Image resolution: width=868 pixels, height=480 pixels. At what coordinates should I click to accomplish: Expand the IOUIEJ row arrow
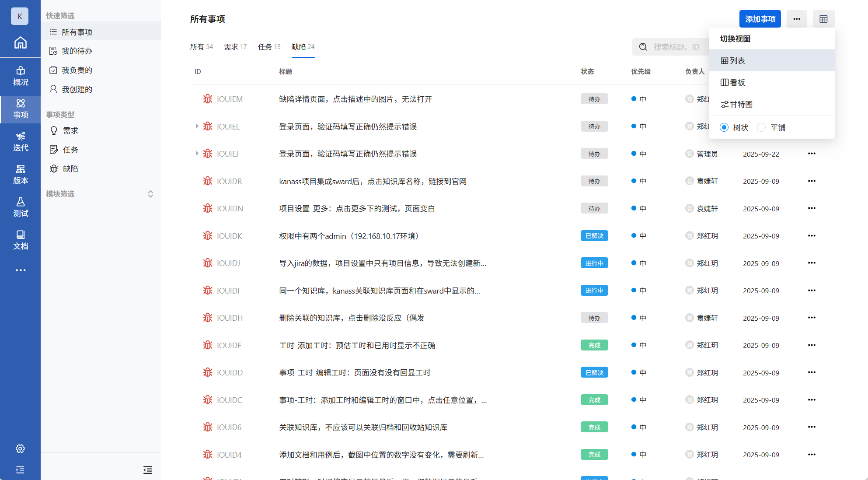[x=197, y=154]
